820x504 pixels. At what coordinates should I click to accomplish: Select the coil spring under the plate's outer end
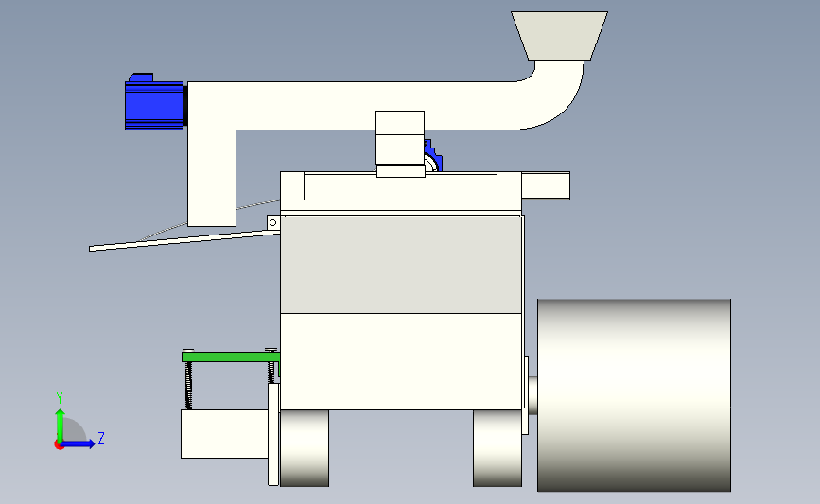click(x=189, y=386)
